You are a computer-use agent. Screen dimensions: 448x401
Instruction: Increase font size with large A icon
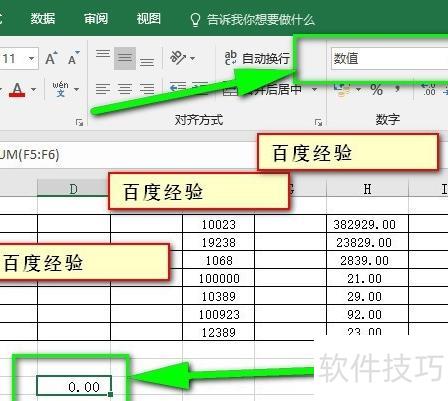pos(51,59)
